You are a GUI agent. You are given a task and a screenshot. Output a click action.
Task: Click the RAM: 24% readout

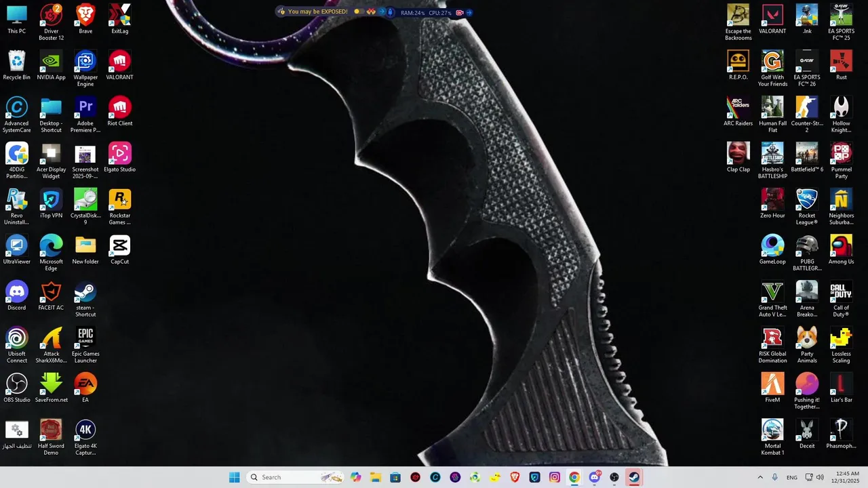[412, 12]
